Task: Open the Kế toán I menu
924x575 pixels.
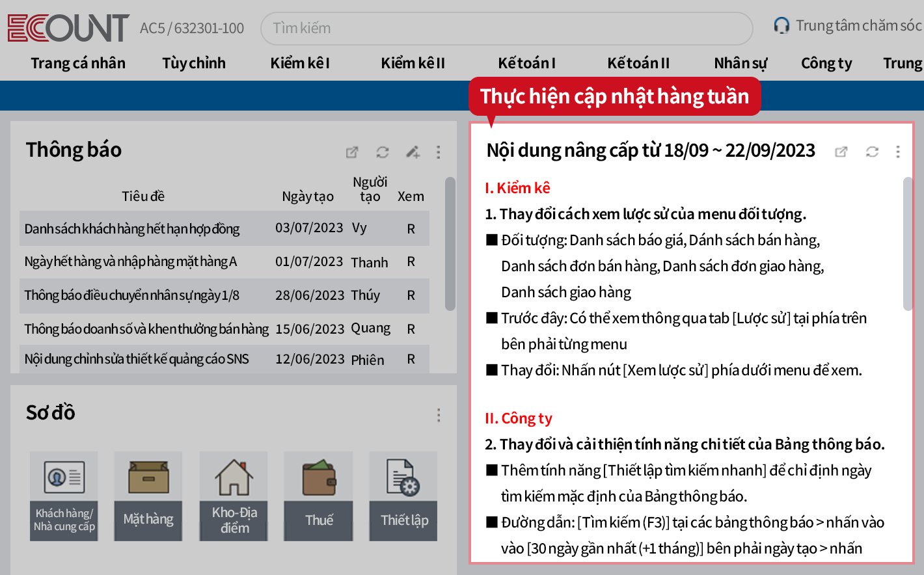Action: [x=526, y=63]
